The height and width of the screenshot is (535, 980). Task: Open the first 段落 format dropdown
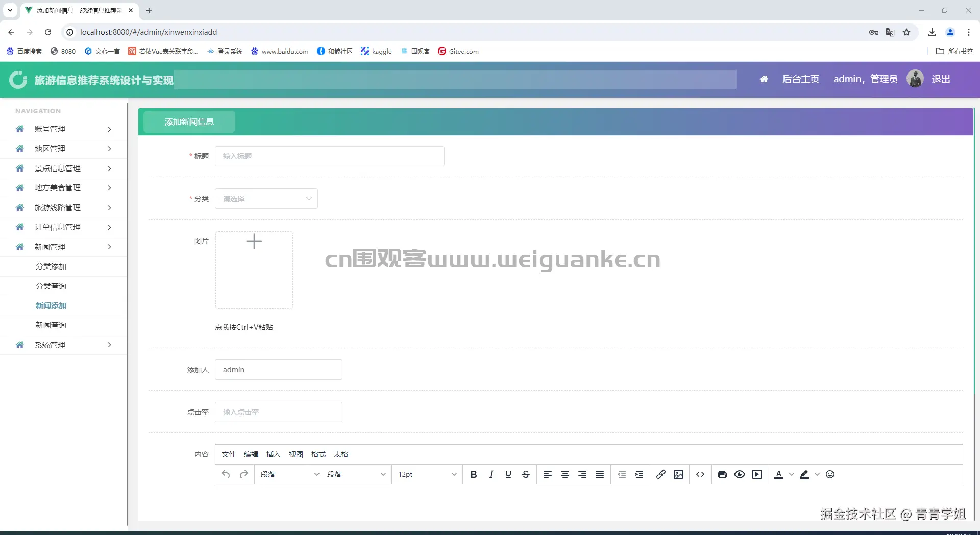pos(290,474)
